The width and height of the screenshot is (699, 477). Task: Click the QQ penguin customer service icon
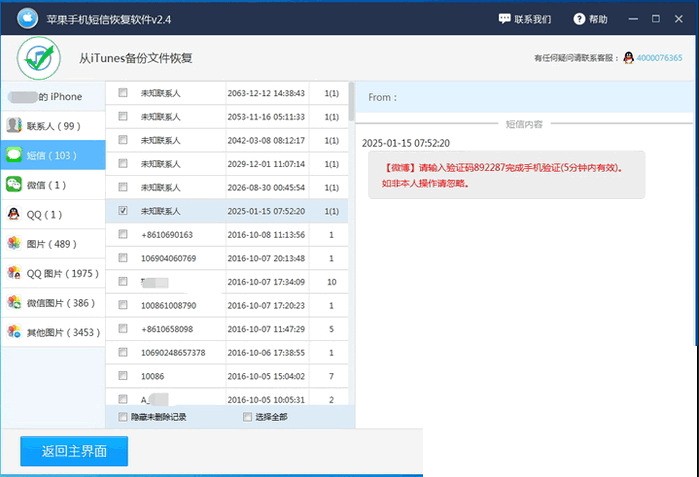pyautogui.click(x=629, y=58)
